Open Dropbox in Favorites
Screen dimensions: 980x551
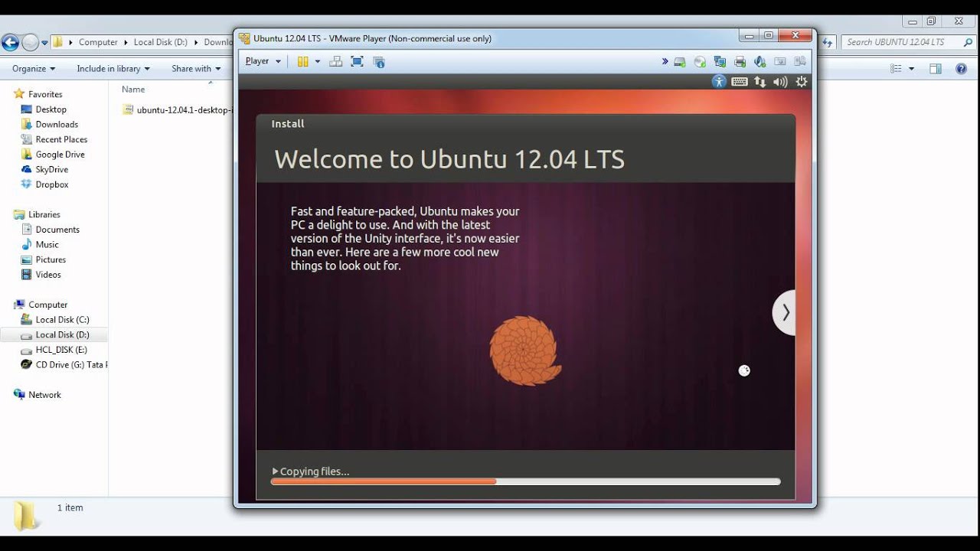click(x=52, y=184)
